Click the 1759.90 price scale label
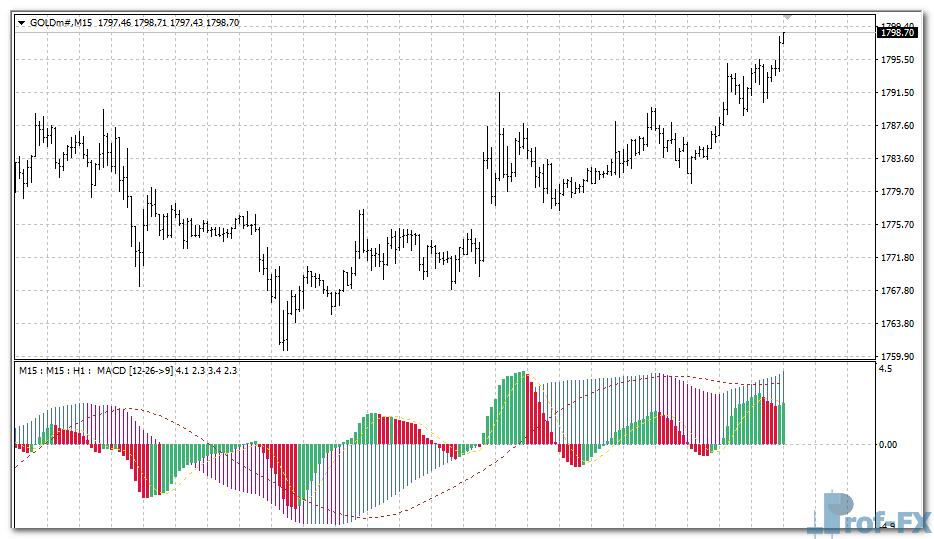 click(896, 357)
